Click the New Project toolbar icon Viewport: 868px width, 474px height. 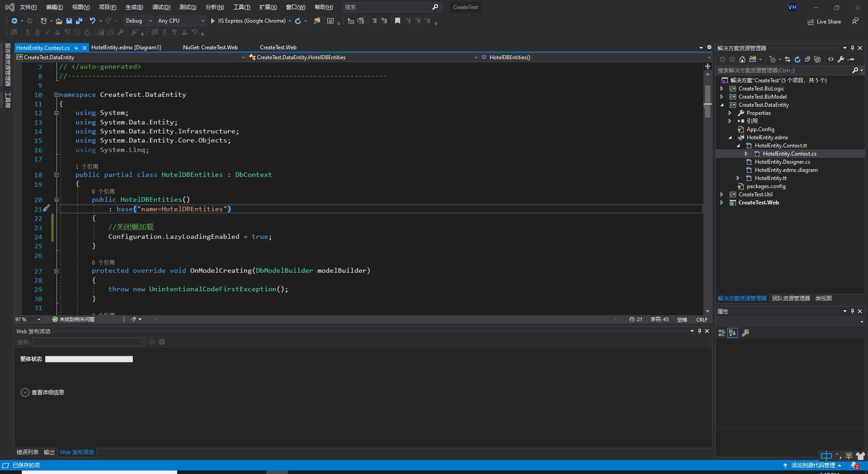pos(44,21)
